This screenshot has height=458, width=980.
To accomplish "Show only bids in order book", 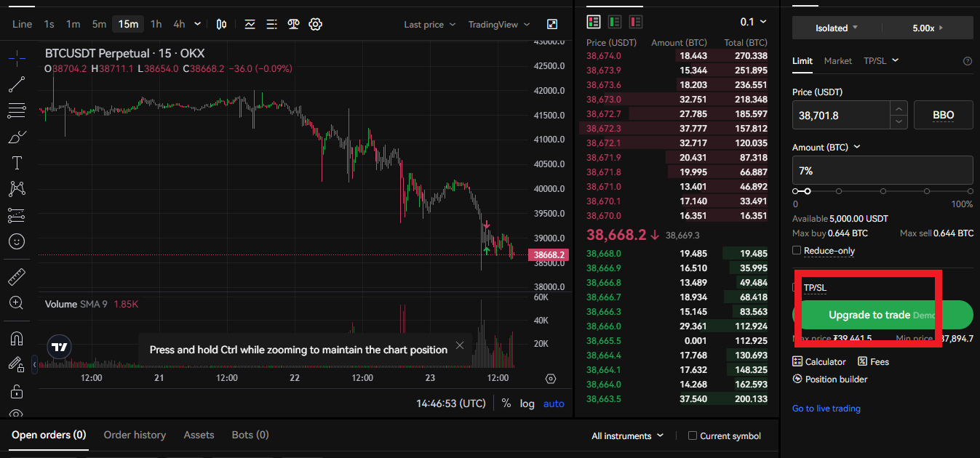I will click(615, 22).
